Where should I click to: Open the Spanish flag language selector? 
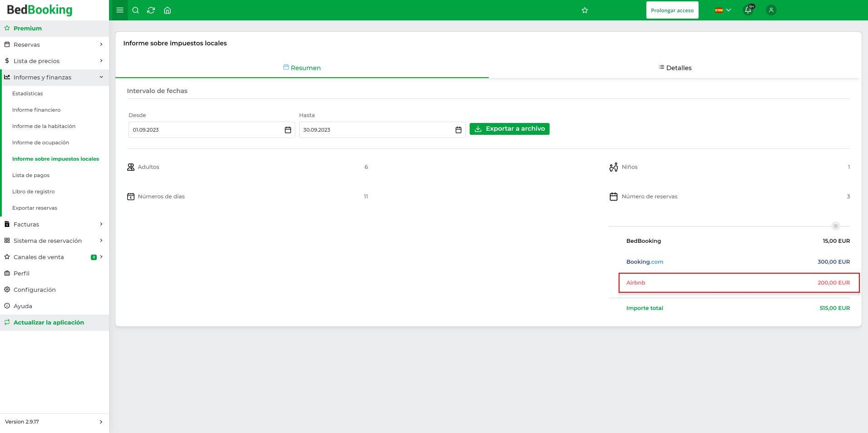coord(723,10)
